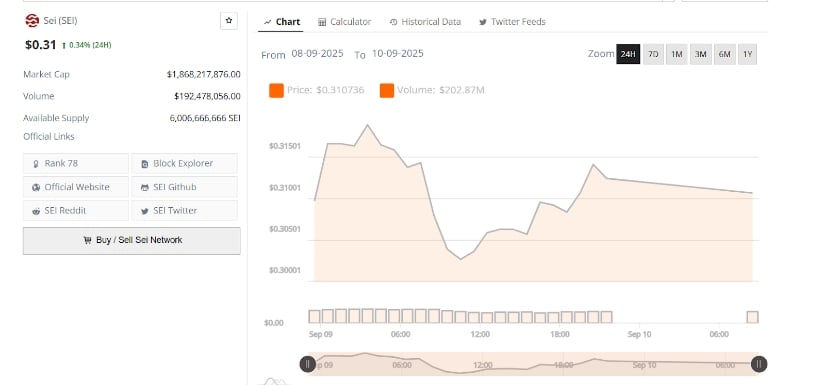This screenshot has width=825, height=385.
Task: Star Sei as a favorite
Action: (x=229, y=21)
